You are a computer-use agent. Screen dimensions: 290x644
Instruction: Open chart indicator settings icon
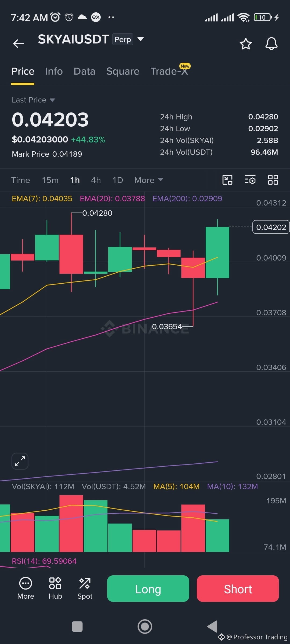click(x=250, y=180)
